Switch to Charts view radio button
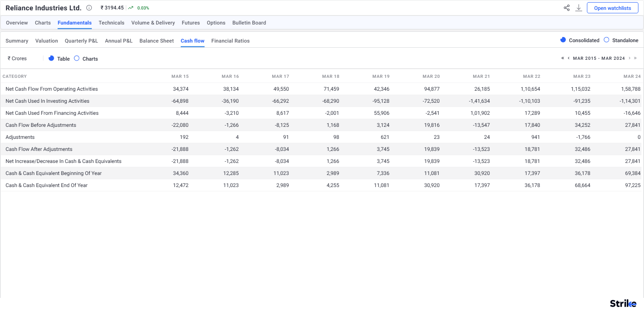This screenshot has width=644, height=313. [x=76, y=58]
